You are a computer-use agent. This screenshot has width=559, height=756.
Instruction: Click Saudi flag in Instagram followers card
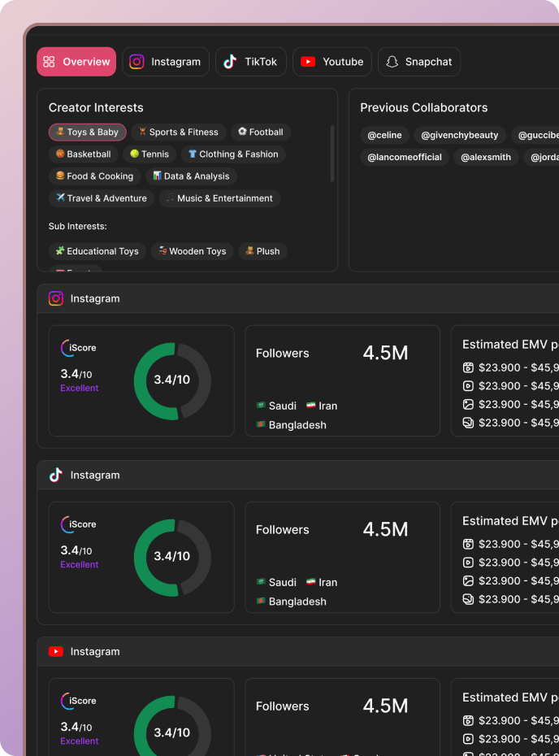[x=261, y=405]
